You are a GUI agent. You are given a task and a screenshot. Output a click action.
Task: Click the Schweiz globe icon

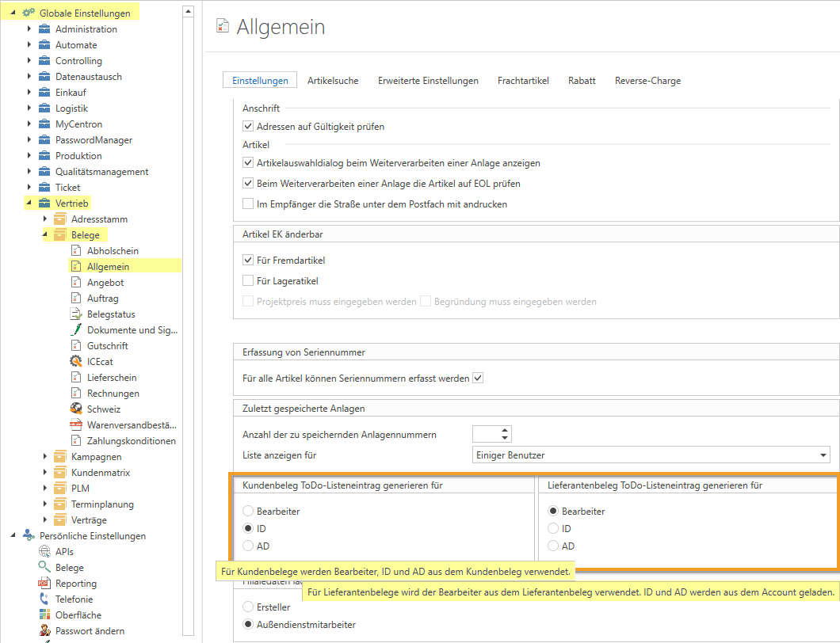[x=76, y=409]
